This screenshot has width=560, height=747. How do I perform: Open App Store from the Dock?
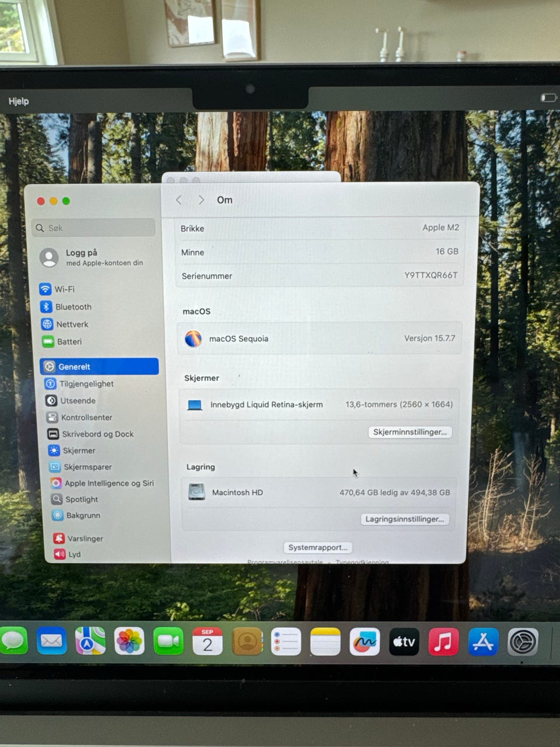(483, 641)
